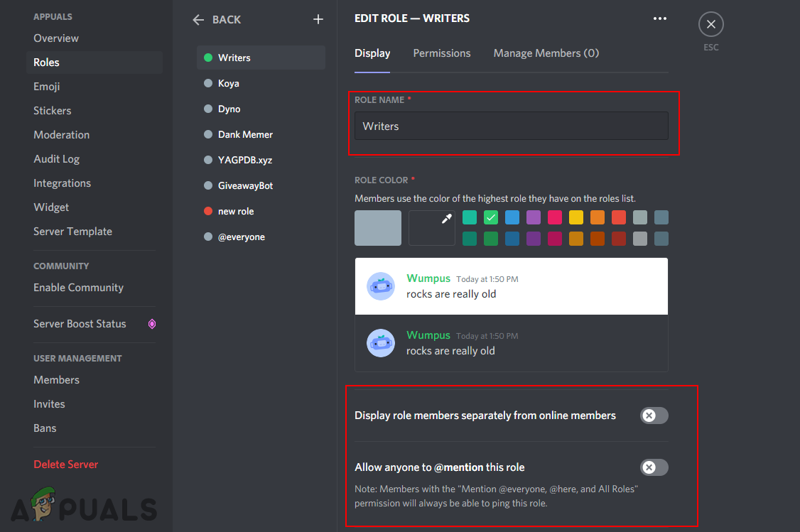
Task: Go to the Manage Members (0) tab
Action: click(x=546, y=53)
